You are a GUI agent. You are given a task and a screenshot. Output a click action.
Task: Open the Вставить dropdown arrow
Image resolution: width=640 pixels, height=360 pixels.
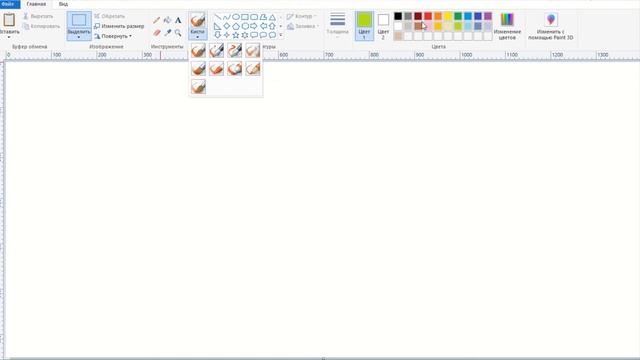[9, 37]
